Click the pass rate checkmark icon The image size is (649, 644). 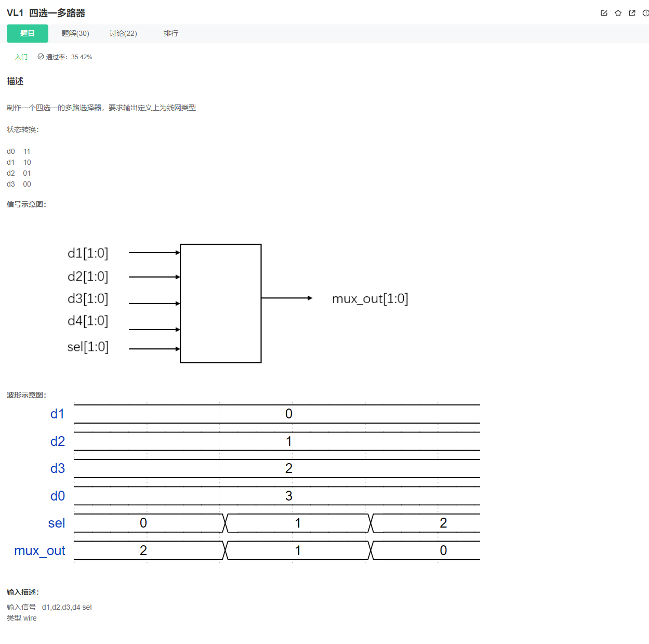(41, 57)
